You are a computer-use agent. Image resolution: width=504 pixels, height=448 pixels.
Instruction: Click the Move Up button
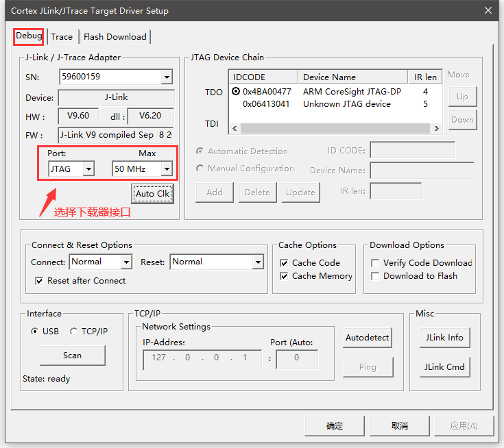462,97
